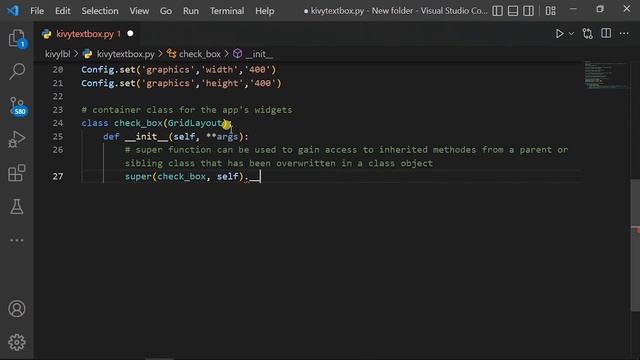The height and width of the screenshot is (360, 640).
Task: Open the Go menu
Action: pos(166,11)
